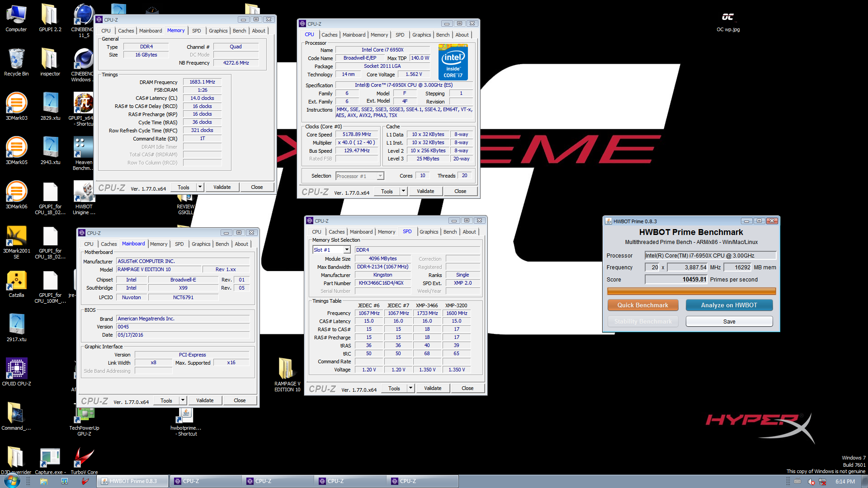Switch to HWBOT Prime 0.8.3 taskbar button
The image size is (868, 488).
pyautogui.click(x=133, y=481)
